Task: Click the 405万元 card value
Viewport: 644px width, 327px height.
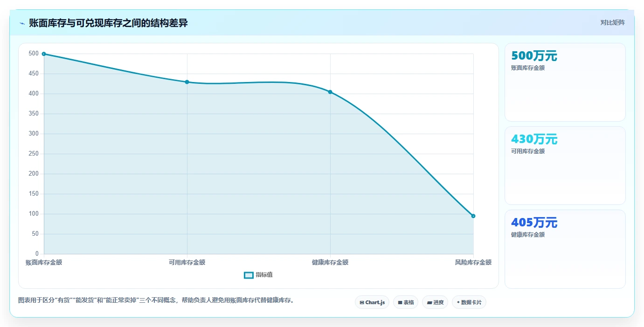Action: pyautogui.click(x=534, y=223)
